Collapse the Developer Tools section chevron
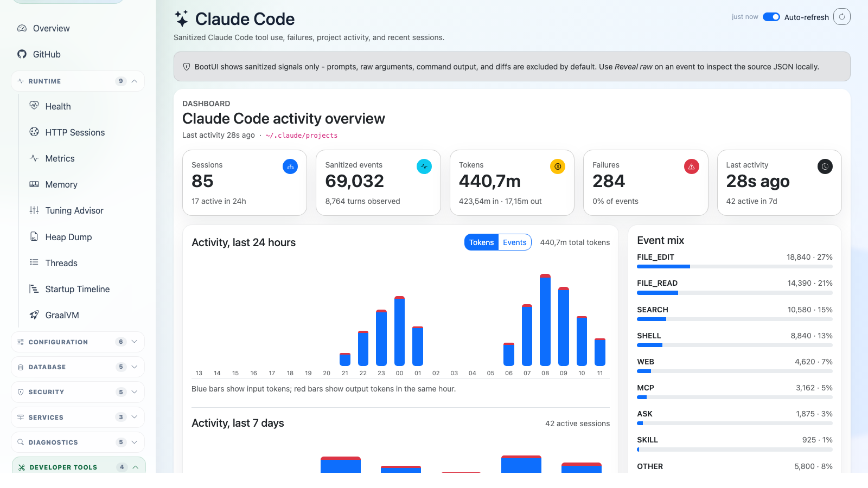 click(x=136, y=467)
